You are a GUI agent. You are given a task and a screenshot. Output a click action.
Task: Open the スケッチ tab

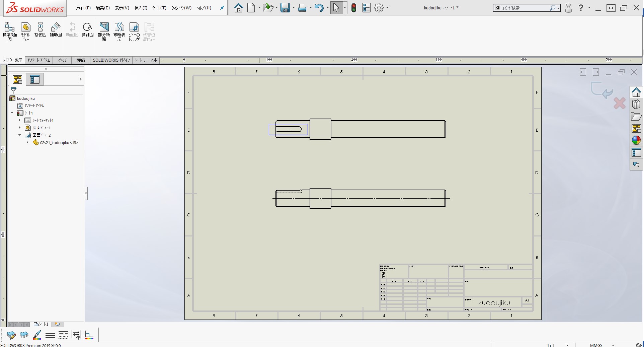click(x=62, y=60)
